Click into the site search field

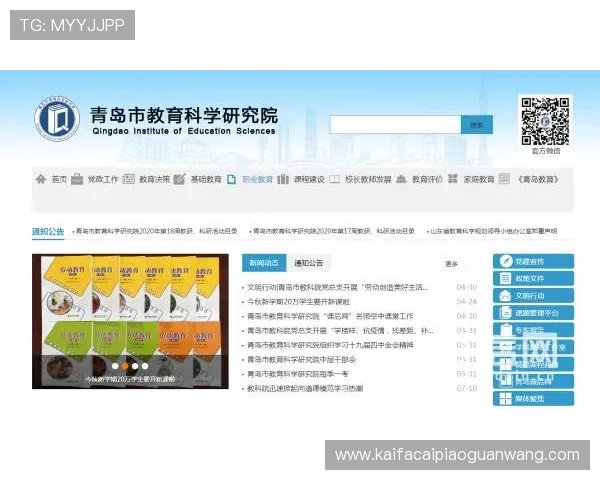point(396,125)
